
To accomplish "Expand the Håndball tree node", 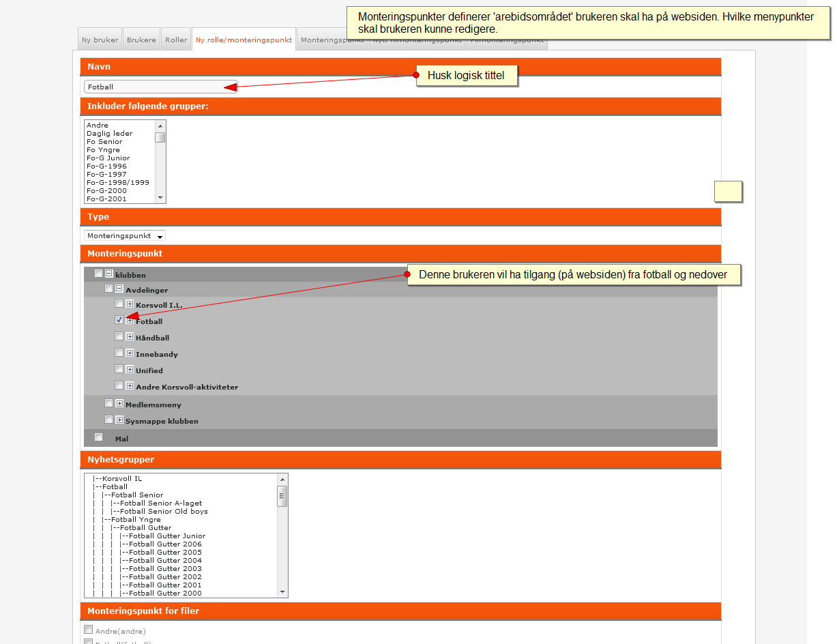I will coord(130,336).
